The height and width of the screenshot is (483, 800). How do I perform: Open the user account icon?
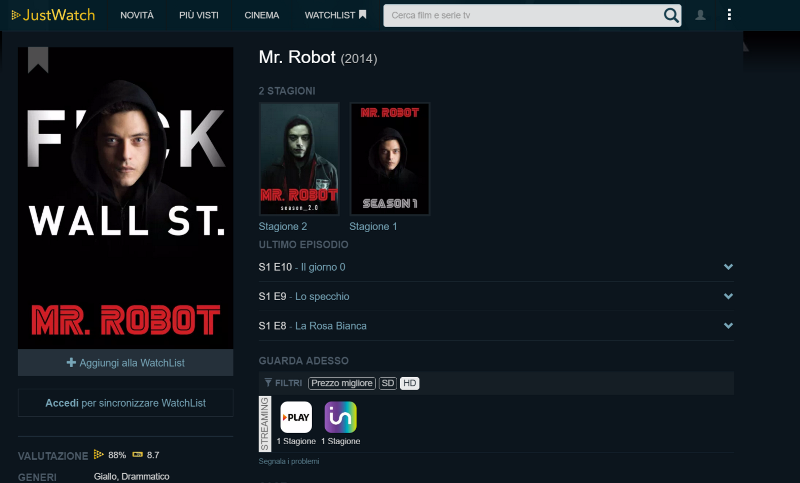(x=701, y=15)
